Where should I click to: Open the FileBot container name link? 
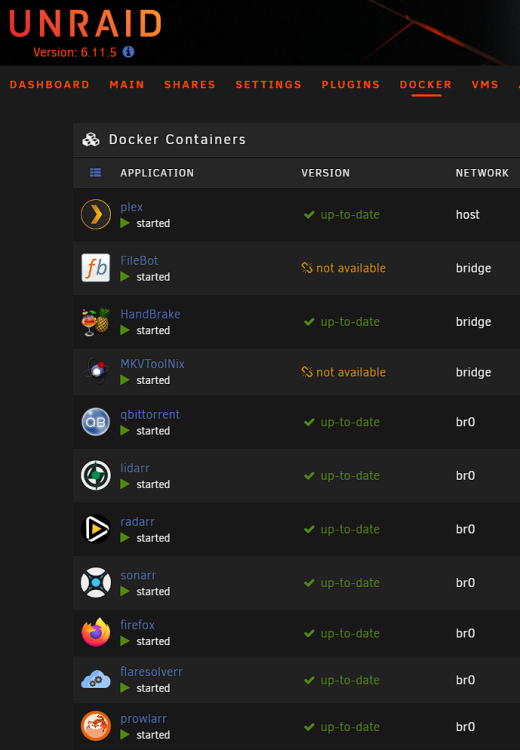pyautogui.click(x=139, y=261)
